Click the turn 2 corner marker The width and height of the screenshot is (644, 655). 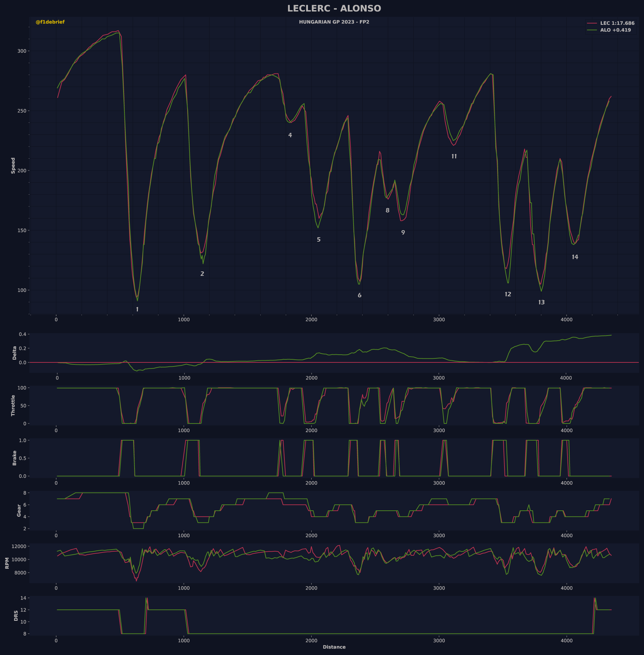tap(202, 274)
